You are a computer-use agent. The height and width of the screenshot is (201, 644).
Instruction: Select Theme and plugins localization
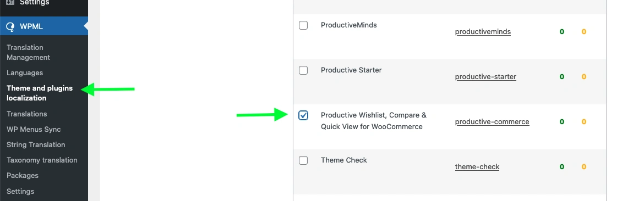tap(40, 93)
